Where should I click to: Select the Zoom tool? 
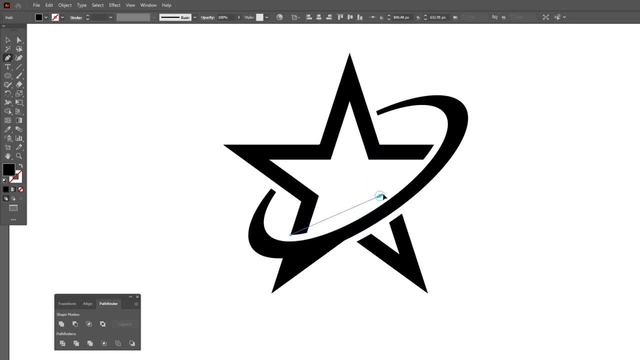pos(19,156)
